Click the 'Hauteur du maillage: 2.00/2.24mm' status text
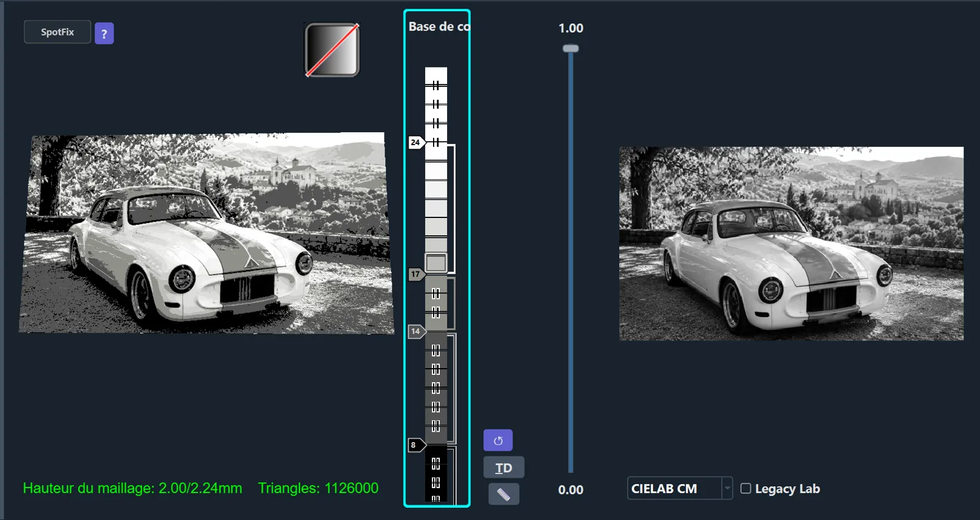The width and height of the screenshot is (980, 520). [132, 488]
